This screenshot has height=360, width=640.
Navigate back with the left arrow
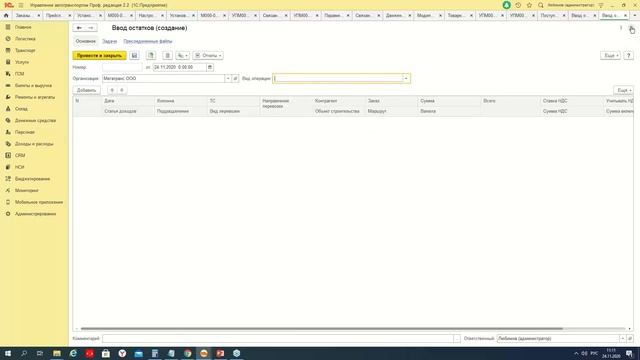click(x=79, y=28)
